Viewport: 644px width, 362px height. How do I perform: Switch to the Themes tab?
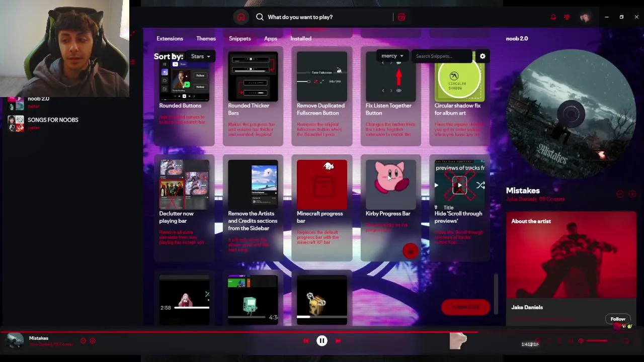point(206,39)
